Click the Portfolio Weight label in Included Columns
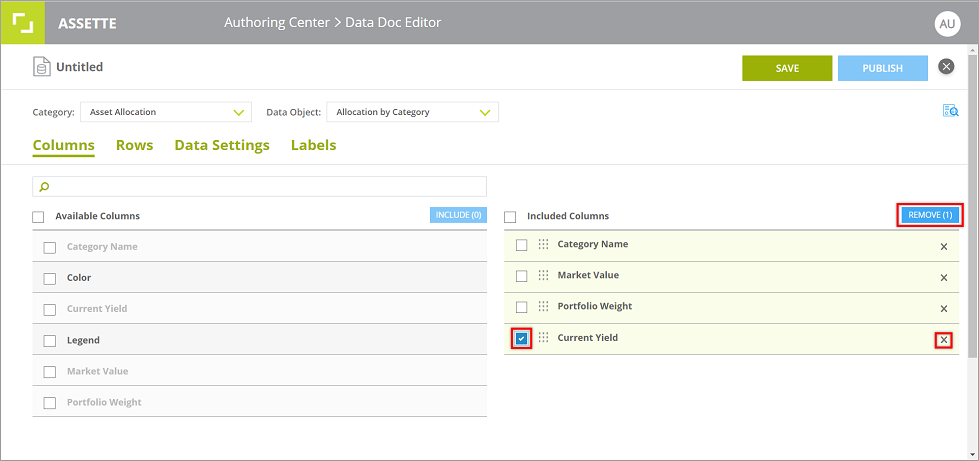Screen dimensions: 979x461 tap(594, 306)
